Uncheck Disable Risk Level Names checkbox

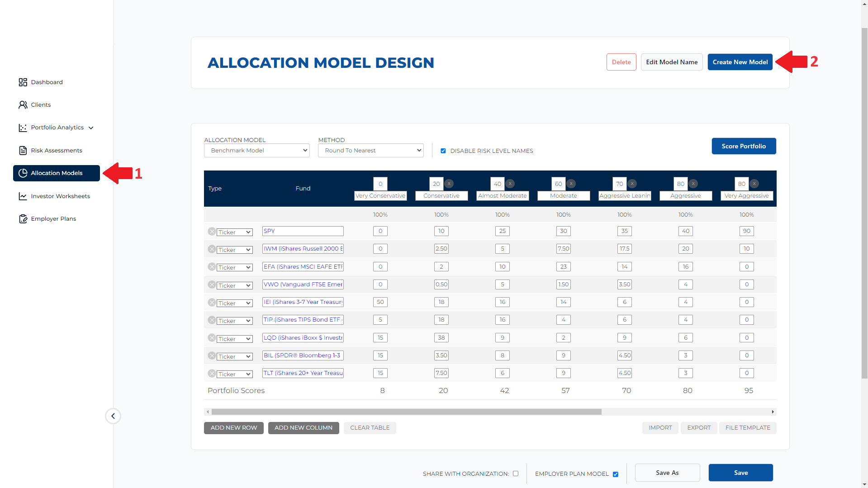coord(443,151)
